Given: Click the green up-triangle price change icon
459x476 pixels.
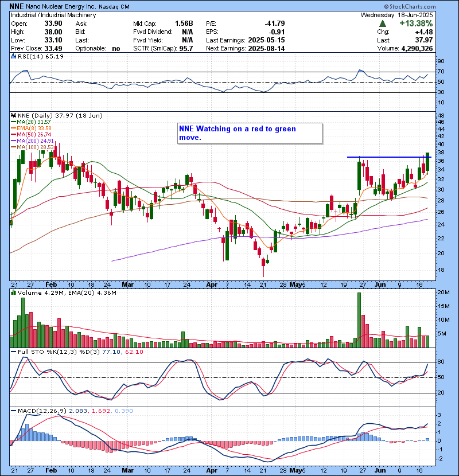Looking at the screenshot, I should pos(383,24).
